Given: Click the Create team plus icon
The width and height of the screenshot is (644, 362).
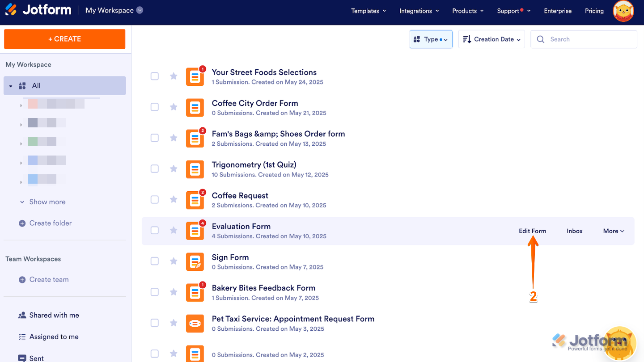Looking at the screenshot, I should 21,279.
